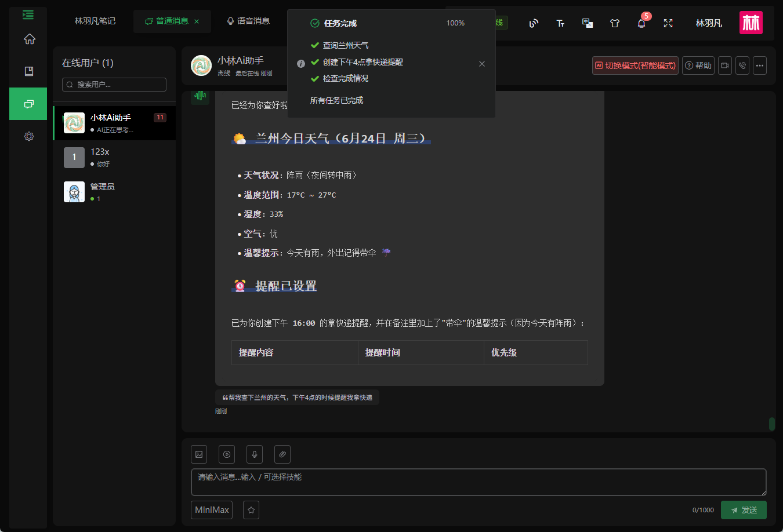
Task: Click the 提醒内容 table header
Action: pos(295,352)
